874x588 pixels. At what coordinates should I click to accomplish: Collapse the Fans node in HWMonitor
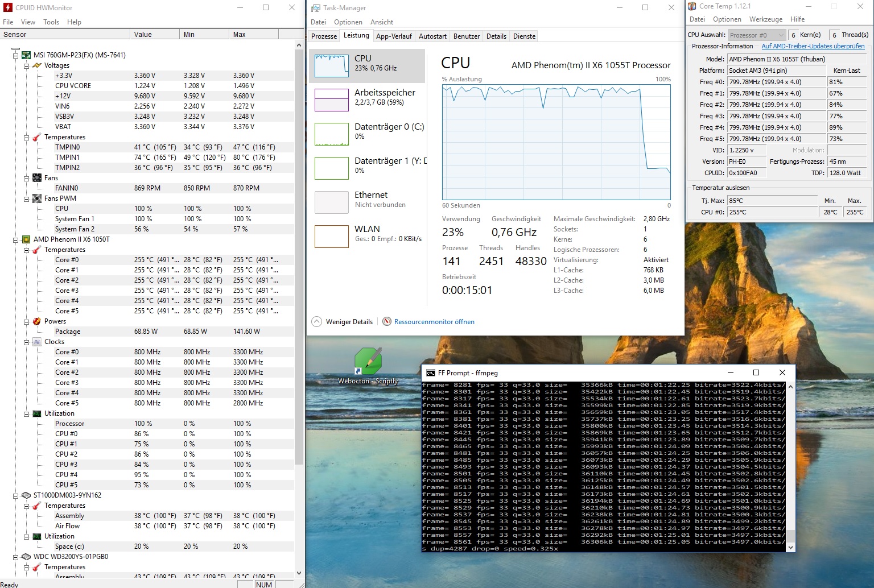pyautogui.click(x=27, y=178)
